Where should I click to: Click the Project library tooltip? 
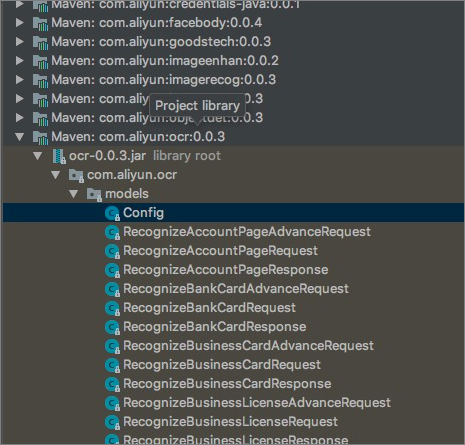[197, 106]
